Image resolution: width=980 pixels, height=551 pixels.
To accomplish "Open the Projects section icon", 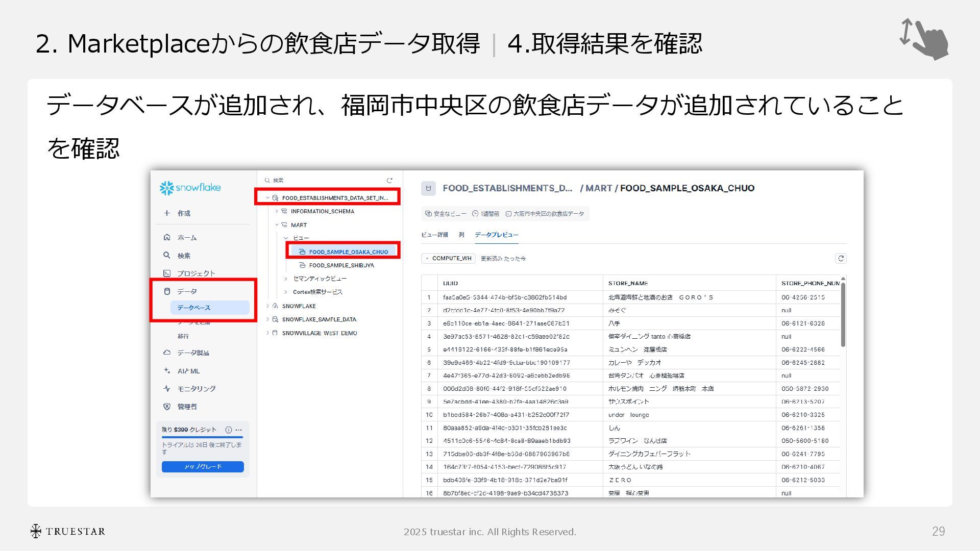I will 167,273.
